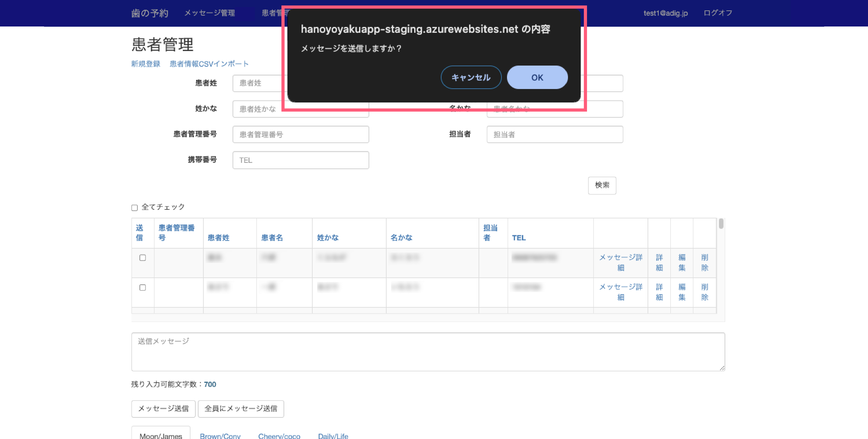
Task: Switch to the Cheery/coco tab
Action: click(279, 436)
